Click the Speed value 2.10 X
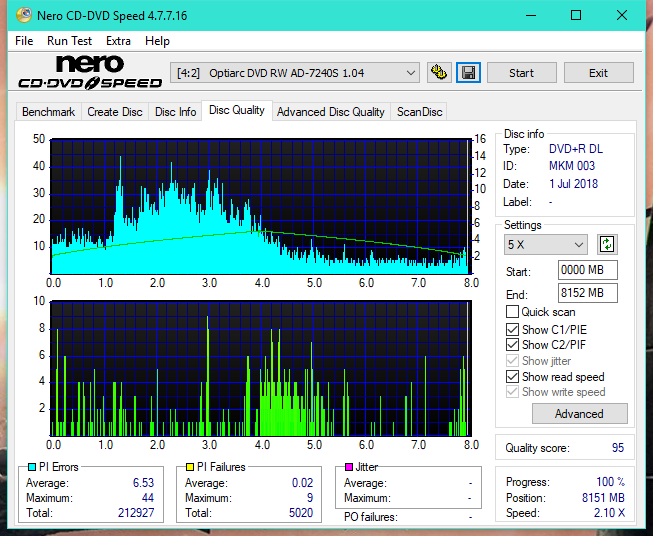This screenshot has height=536, width=653. click(x=609, y=513)
